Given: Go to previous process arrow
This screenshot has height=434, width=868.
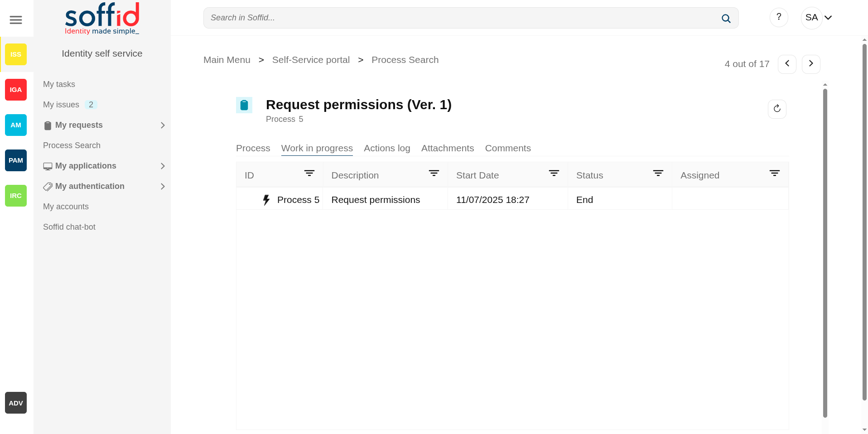Looking at the screenshot, I should [x=787, y=64].
